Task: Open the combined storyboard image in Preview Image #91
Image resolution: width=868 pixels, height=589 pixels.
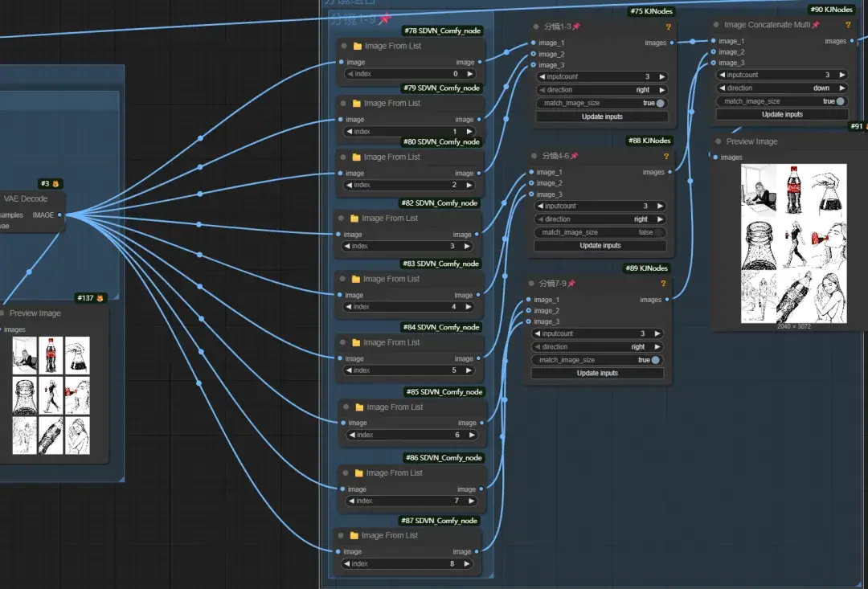Action: point(794,243)
